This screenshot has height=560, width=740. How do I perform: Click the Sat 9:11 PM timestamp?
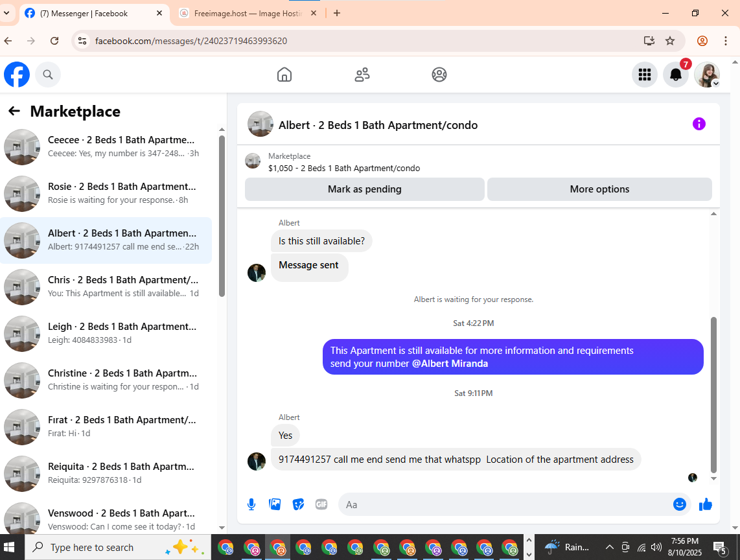474,393
